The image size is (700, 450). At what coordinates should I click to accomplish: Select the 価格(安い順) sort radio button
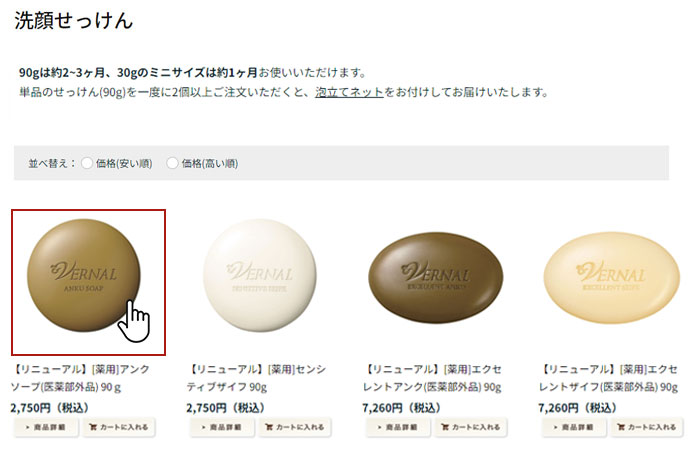click(87, 163)
